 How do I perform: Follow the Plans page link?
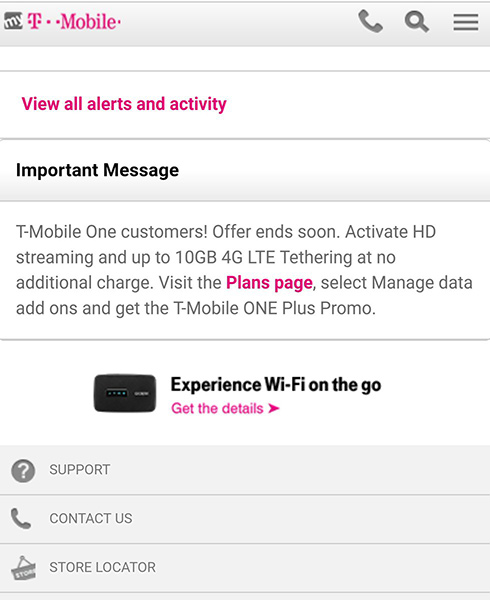pos(269,283)
